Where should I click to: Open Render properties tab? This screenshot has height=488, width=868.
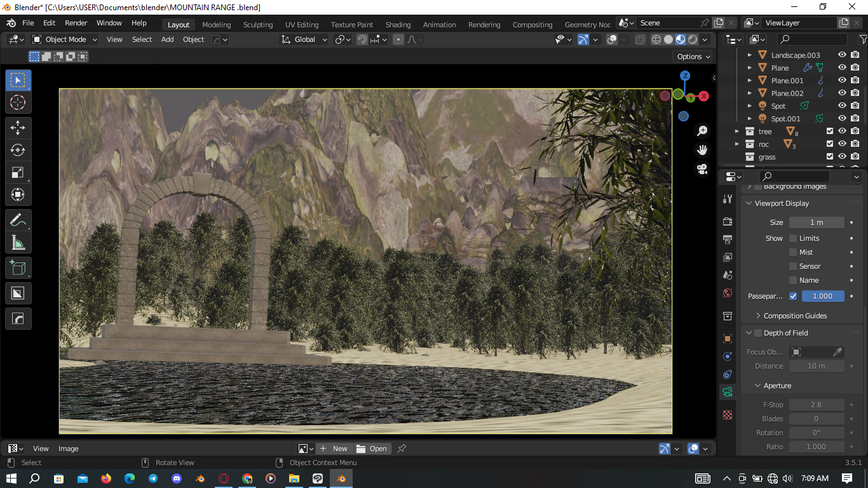pos(728,221)
